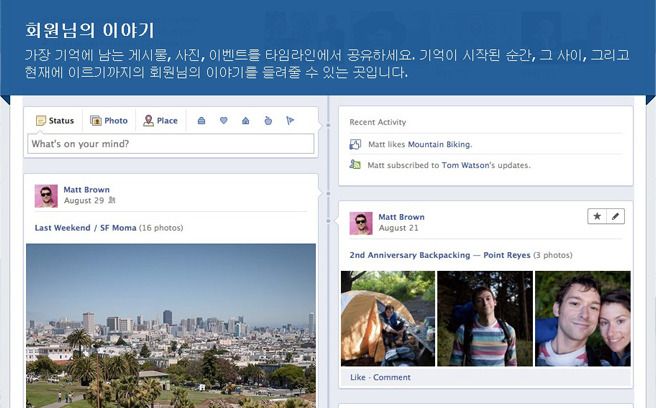Viewport: 656px width, 408px height.
Task: Click the heart relationship life event icon
Action: tap(224, 121)
